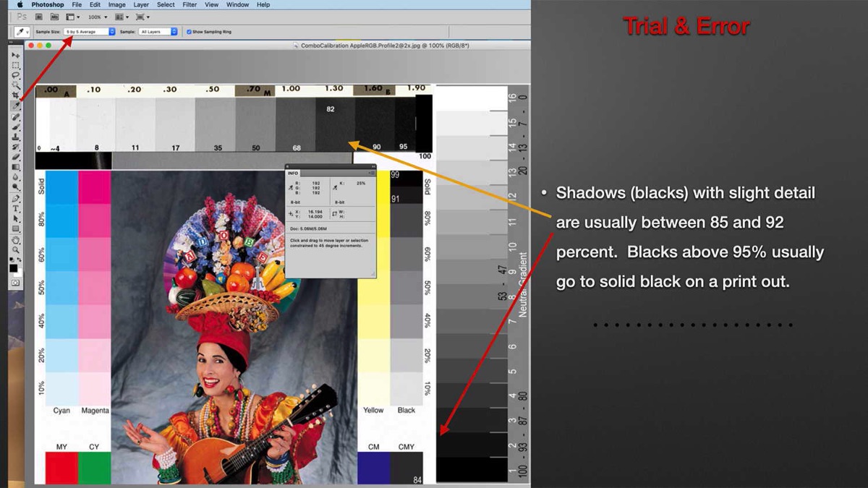Select the Clone Stamp tool
Screen dimensions: 868x488
click(x=15, y=137)
